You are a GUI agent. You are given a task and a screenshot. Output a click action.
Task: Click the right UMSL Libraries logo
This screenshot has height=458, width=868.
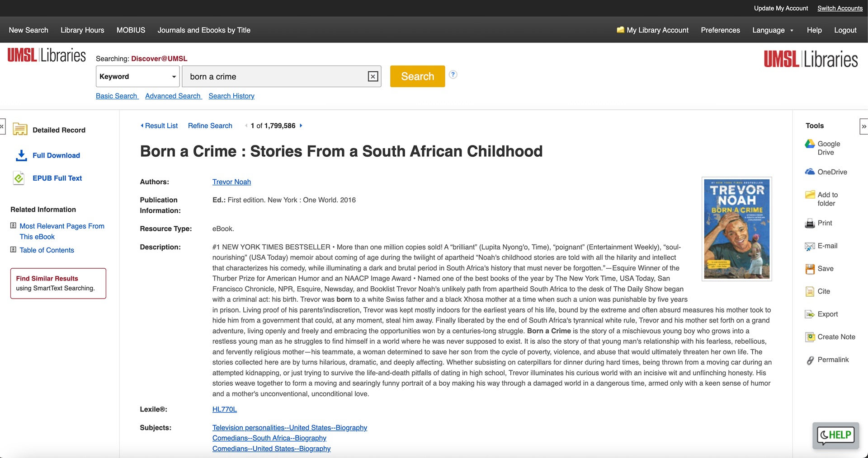pyautogui.click(x=811, y=59)
